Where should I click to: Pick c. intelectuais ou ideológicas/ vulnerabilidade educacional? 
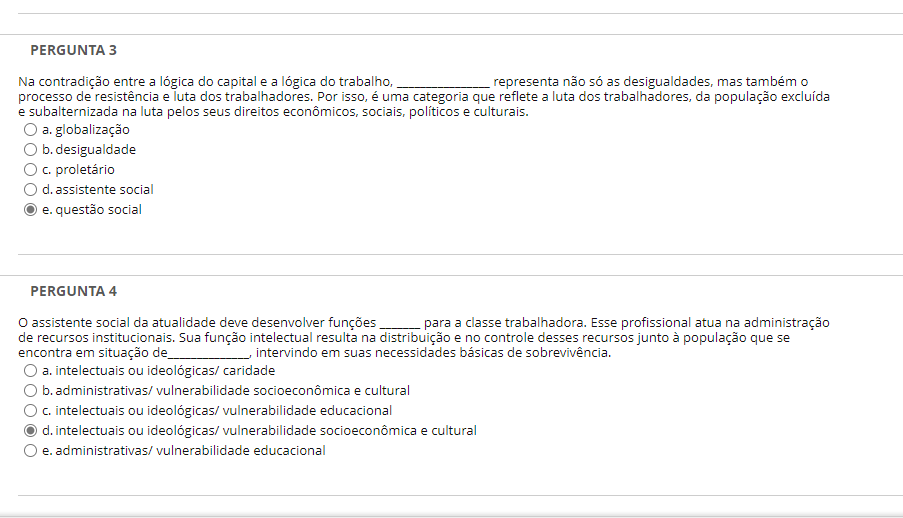(31, 411)
